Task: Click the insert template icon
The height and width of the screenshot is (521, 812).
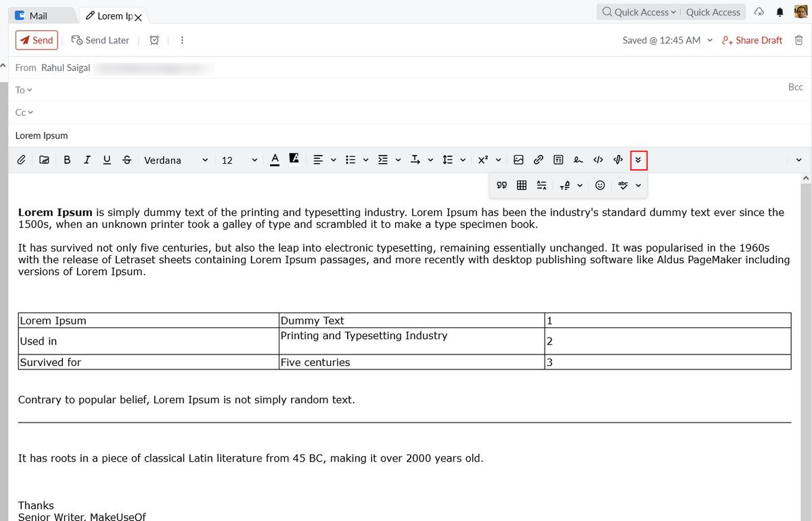Action: [558, 160]
